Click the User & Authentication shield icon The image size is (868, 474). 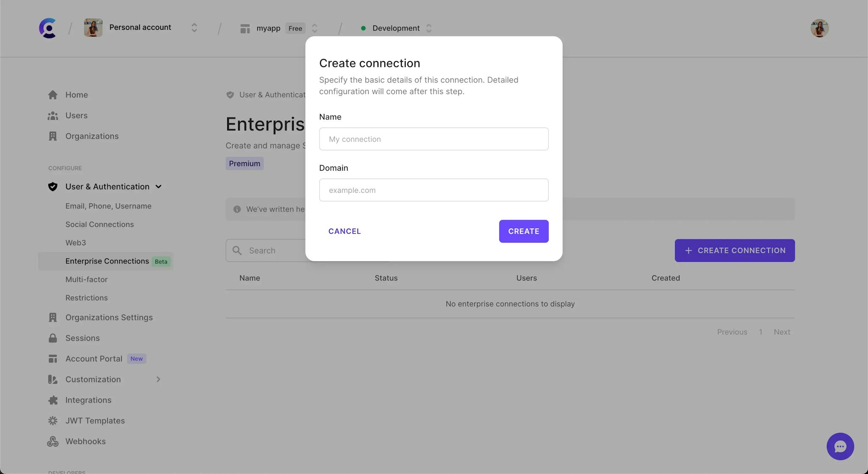pyautogui.click(x=52, y=186)
